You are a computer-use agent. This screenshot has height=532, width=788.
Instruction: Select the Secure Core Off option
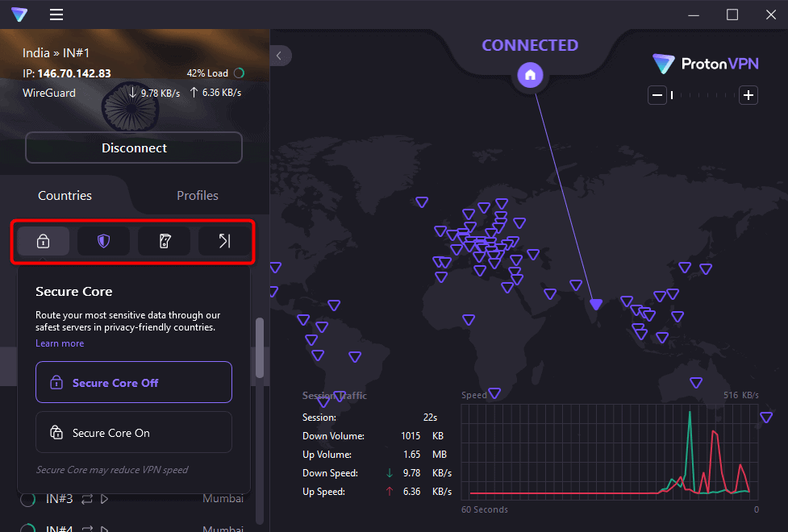(134, 382)
